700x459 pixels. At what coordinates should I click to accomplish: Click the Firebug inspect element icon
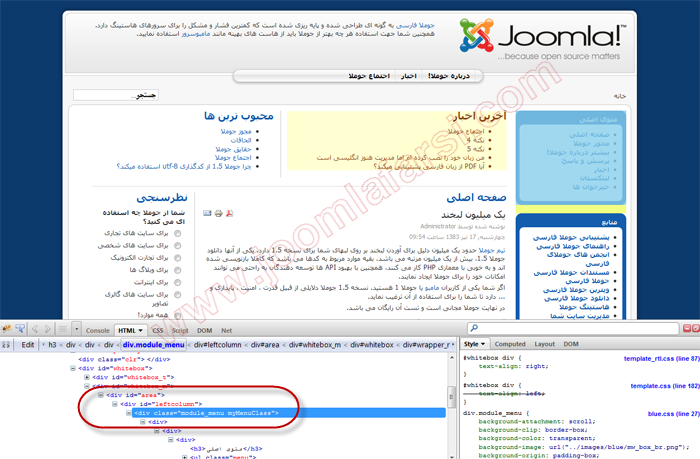tap(22, 329)
